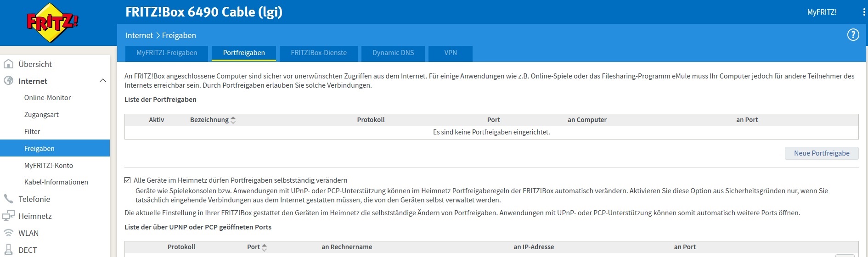This screenshot has width=868, height=257.
Task: Uncheck Alle Geräte im Heimnetz checkbox
Action: pyautogui.click(x=128, y=180)
